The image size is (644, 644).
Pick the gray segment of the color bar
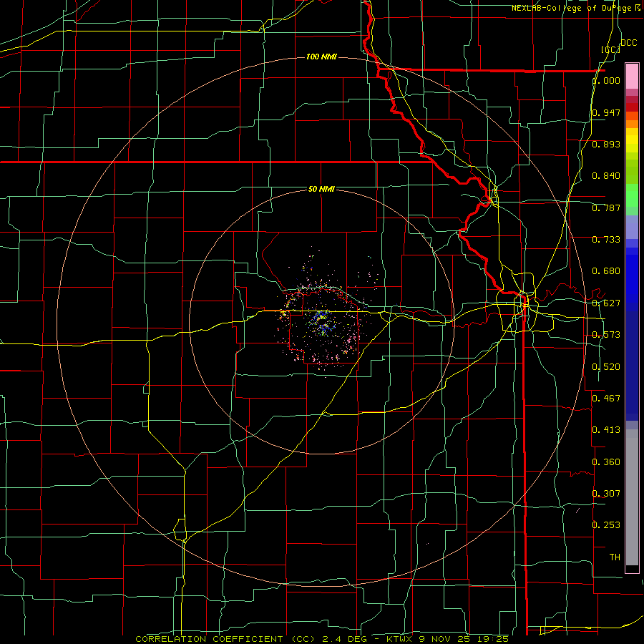click(632, 497)
